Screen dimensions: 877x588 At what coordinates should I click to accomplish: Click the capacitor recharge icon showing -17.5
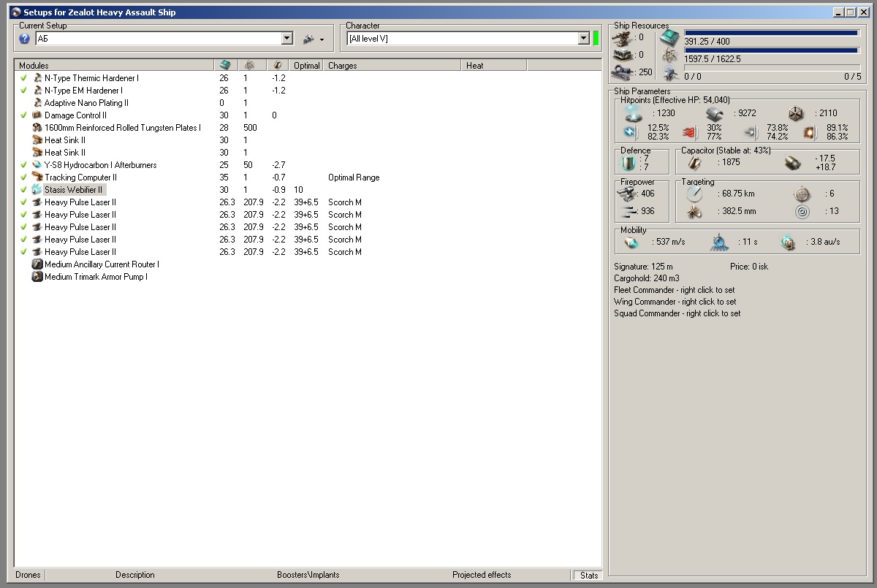pos(792,163)
